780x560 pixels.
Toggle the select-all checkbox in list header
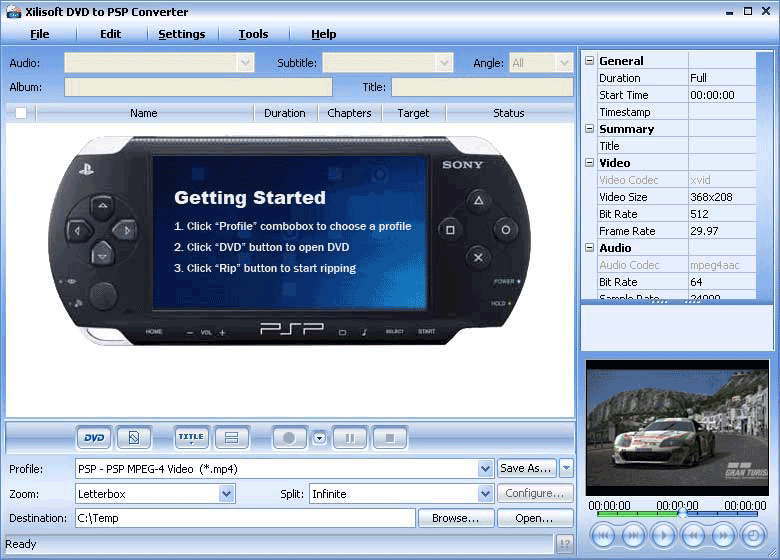point(21,113)
